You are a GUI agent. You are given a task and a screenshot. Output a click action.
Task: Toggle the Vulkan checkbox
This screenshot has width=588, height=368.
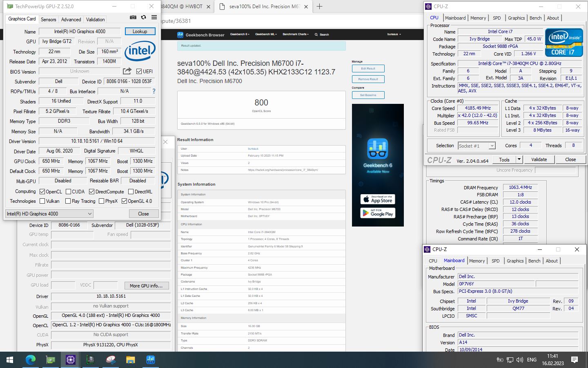tap(42, 201)
